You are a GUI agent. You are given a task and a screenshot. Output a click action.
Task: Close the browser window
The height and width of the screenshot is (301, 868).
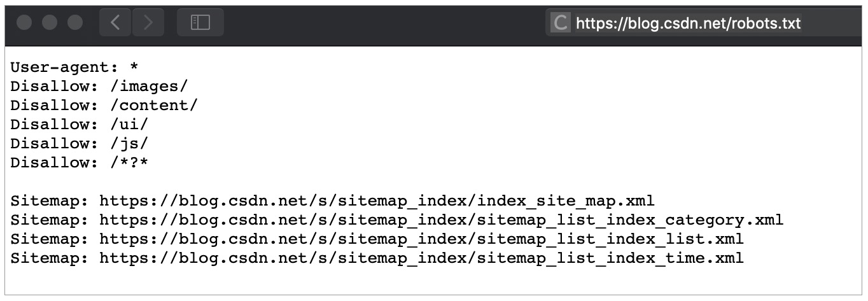coord(25,23)
